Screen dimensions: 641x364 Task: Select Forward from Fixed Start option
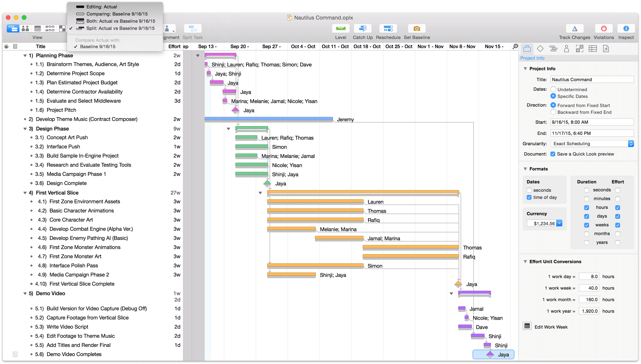pyautogui.click(x=553, y=105)
